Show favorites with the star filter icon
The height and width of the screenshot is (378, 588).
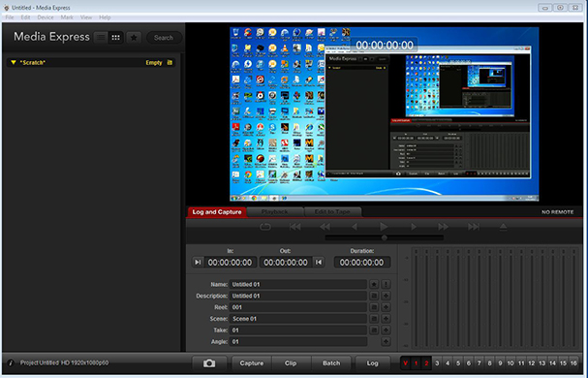click(x=134, y=38)
